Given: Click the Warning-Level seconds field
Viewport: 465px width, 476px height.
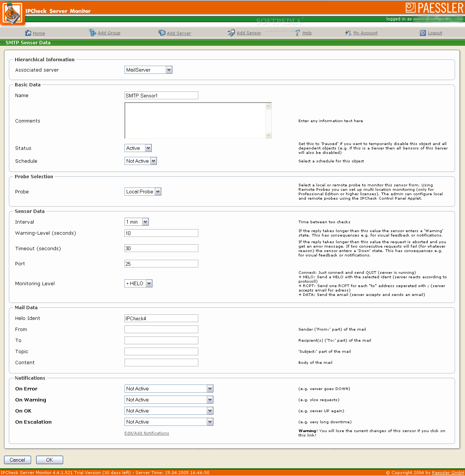Looking at the screenshot, I should tap(161, 233).
